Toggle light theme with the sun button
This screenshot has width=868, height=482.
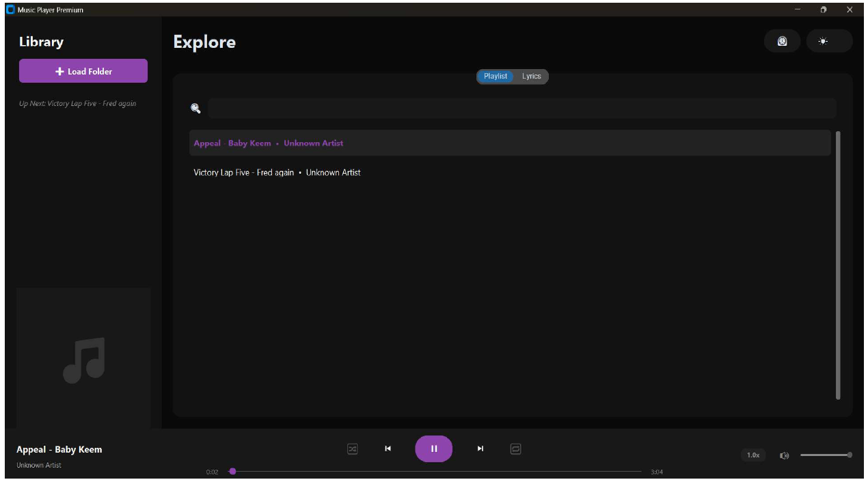[829, 41]
